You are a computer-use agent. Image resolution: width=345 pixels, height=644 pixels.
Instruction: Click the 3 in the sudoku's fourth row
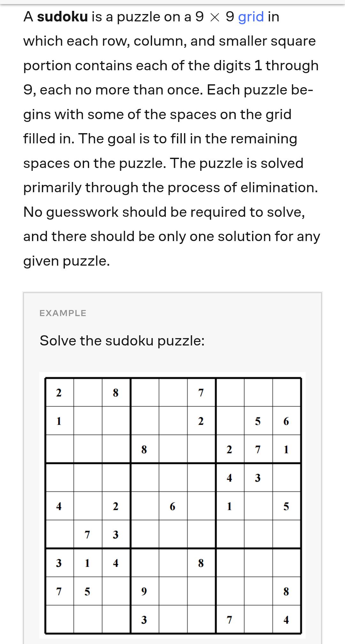(258, 478)
